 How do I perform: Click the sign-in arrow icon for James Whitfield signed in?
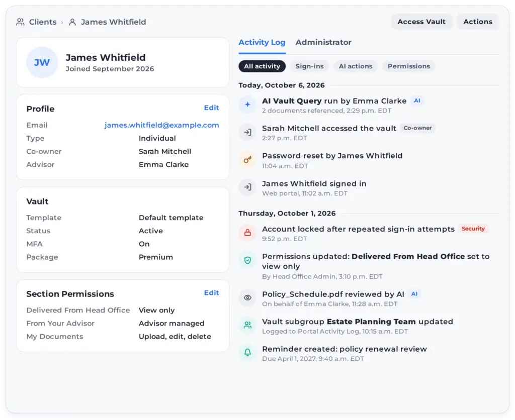247,187
